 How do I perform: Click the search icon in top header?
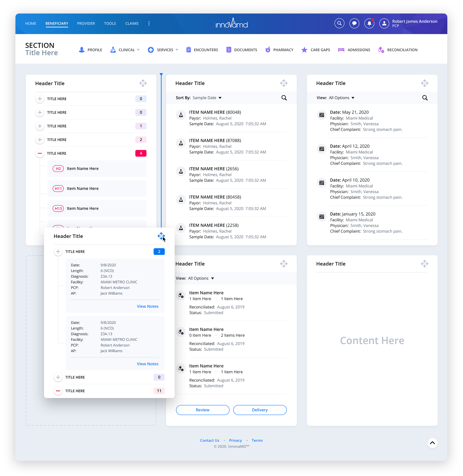339,23
